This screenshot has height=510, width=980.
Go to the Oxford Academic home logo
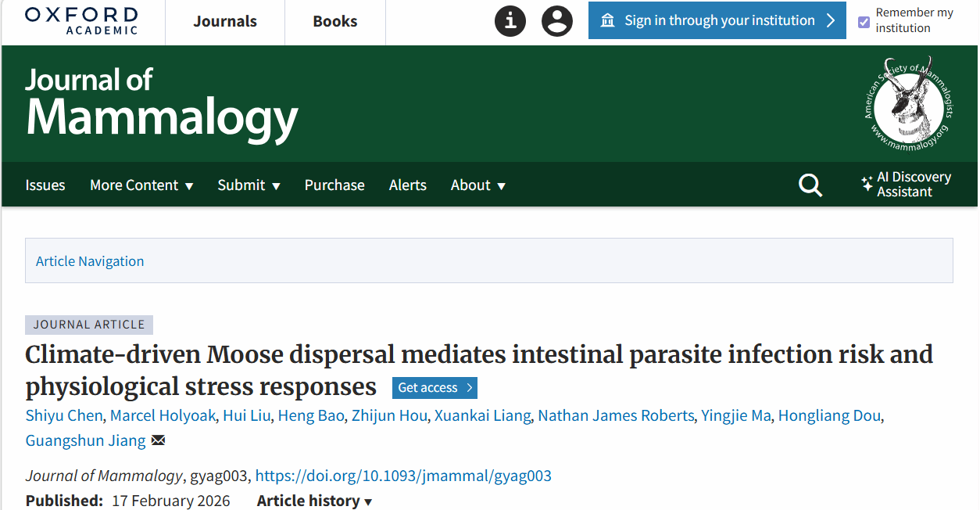[x=81, y=20]
